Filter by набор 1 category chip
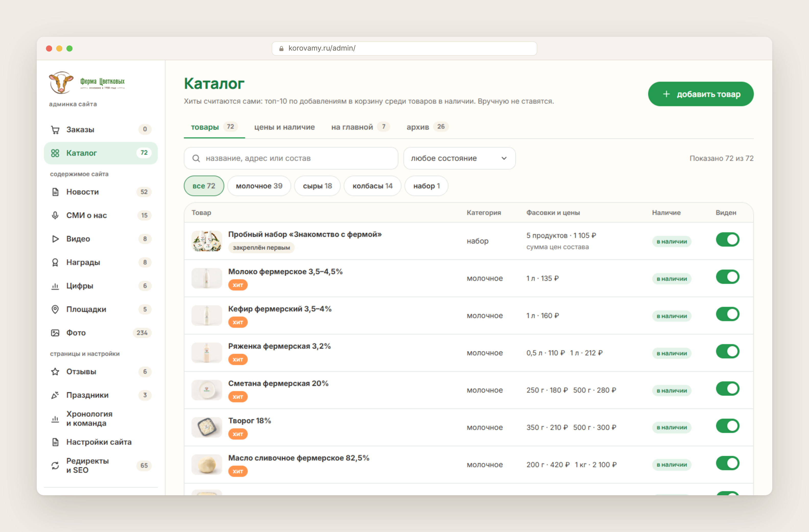 click(x=426, y=186)
